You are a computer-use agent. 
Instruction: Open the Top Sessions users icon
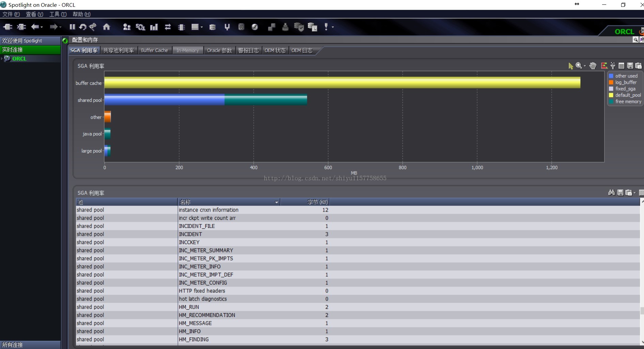(x=127, y=27)
